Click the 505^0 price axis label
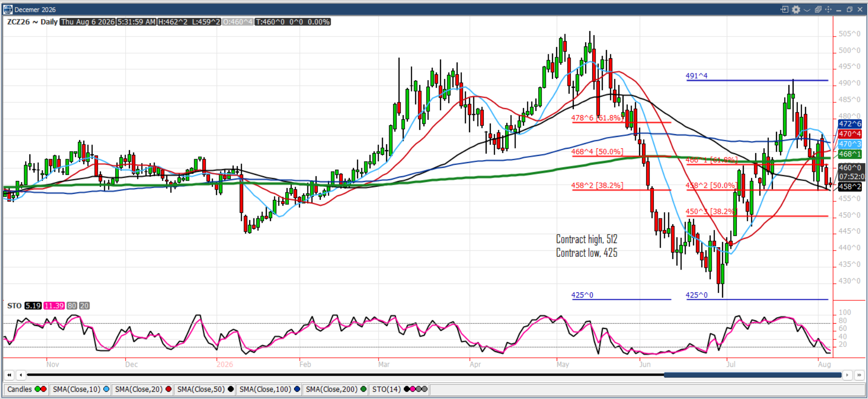The width and height of the screenshot is (868, 399). [x=850, y=34]
